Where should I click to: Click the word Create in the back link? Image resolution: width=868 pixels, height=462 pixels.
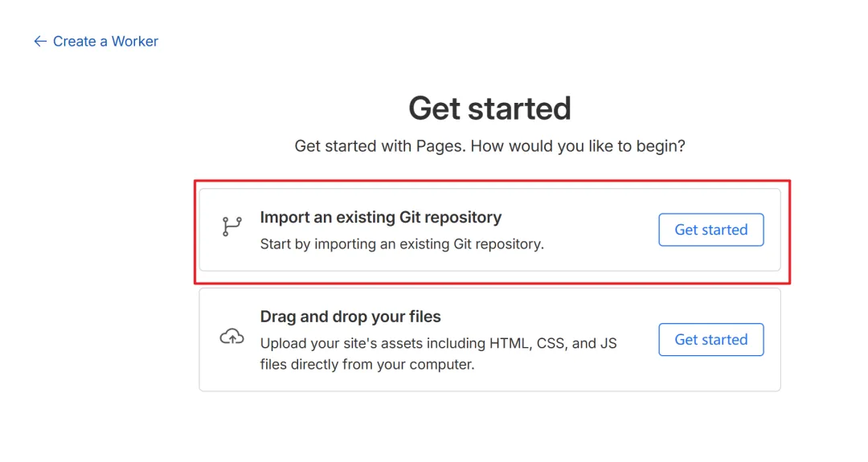(75, 42)
